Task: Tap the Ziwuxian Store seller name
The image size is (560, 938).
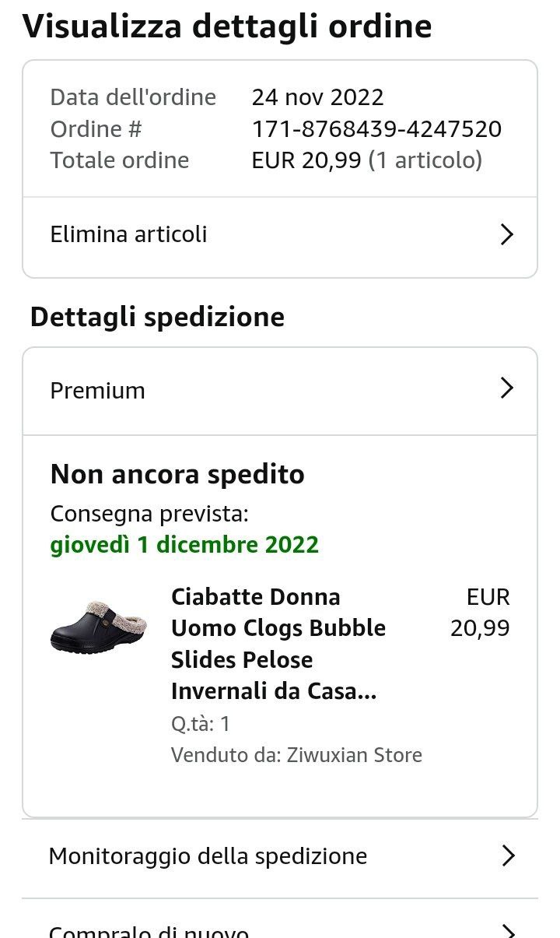Action: click(x=354, y=755)
